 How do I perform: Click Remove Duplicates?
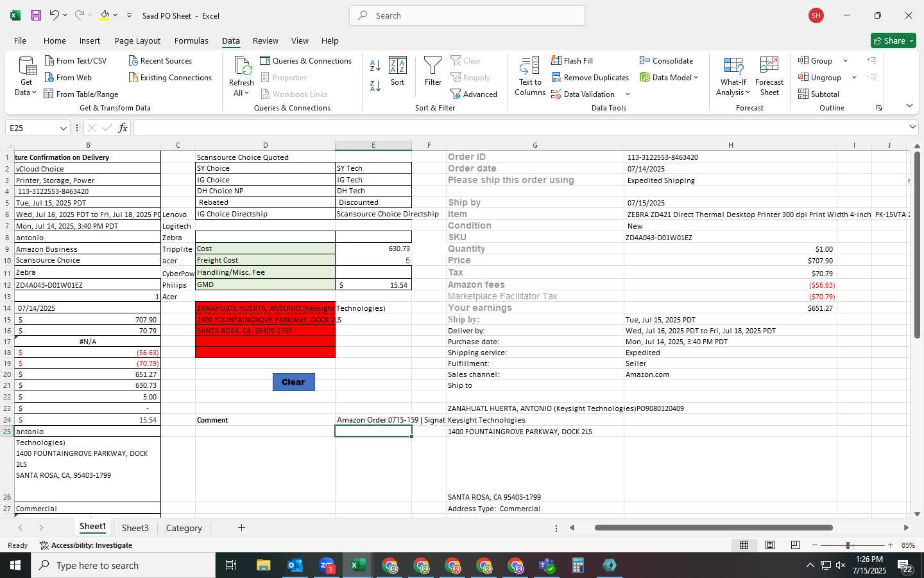point(590,77)
